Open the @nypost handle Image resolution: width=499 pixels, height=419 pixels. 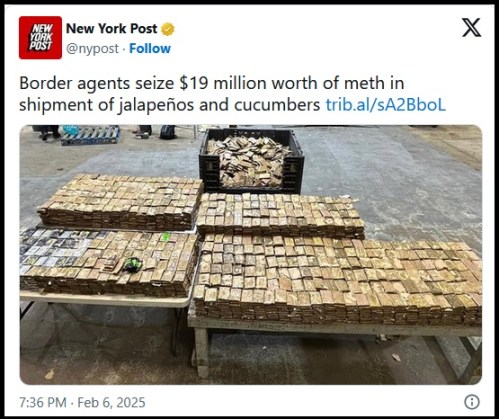pyautogui.click(x=92, y=49)
